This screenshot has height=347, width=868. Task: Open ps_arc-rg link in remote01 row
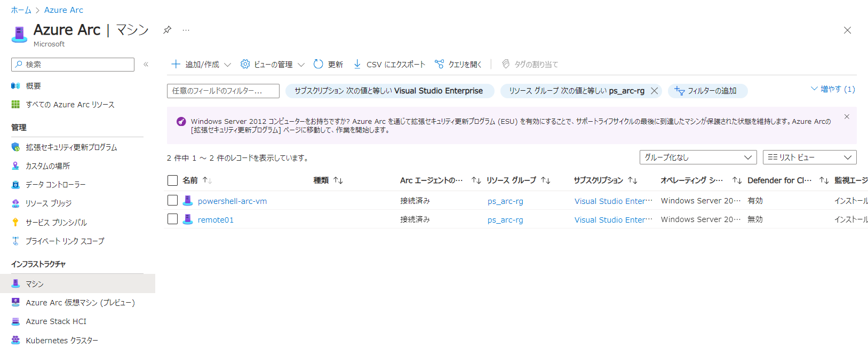[505, 220]
